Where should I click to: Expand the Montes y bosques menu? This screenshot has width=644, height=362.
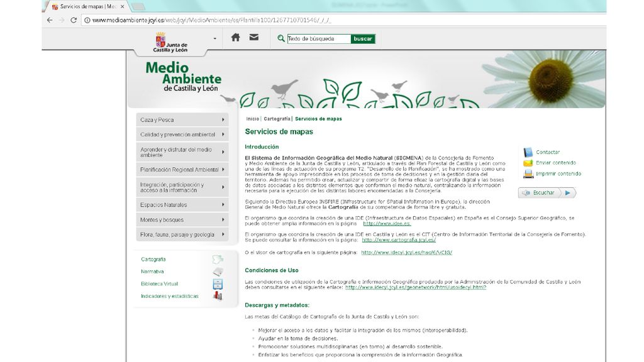pos(182,219)
